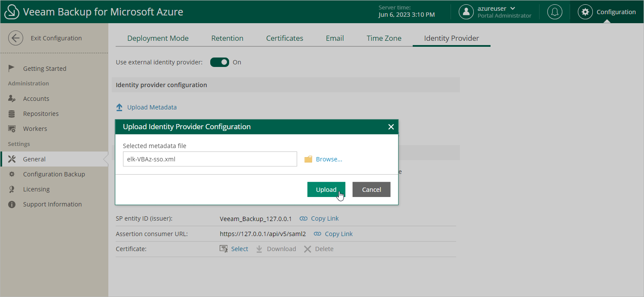Click the Configuration Backup gear icon
The height and width of the screenshot is (297, 644).
12,174
